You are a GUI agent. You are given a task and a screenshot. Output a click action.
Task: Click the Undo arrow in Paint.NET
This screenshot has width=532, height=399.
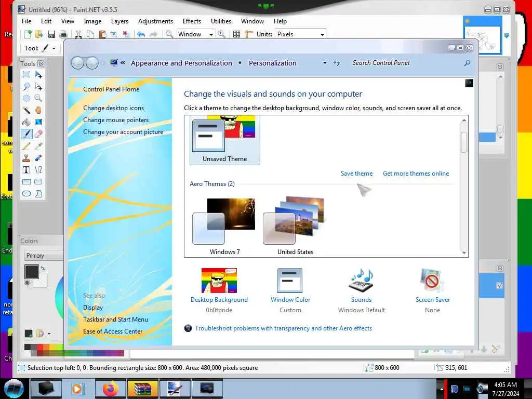[x=141, y=34]
